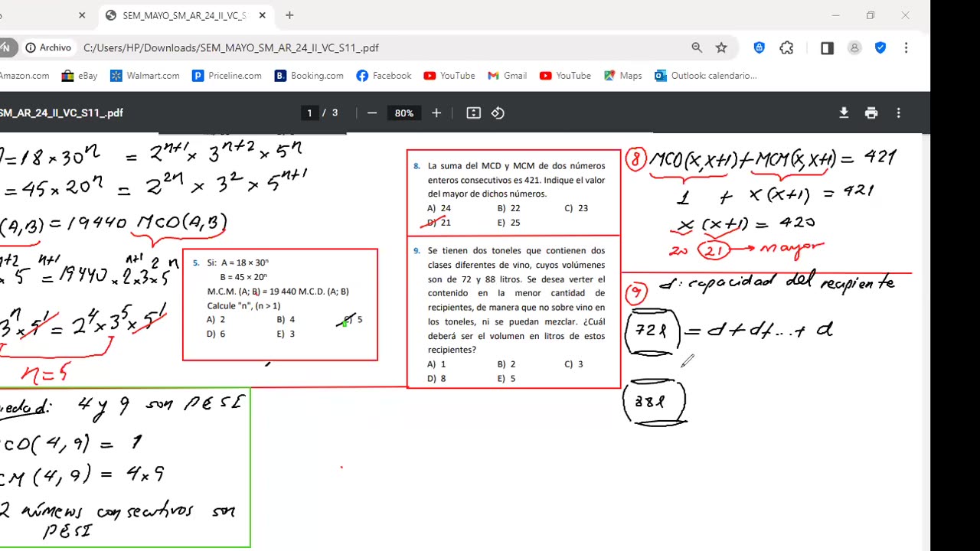The height and width of the screenshot is (551, 980).
Task: Minimize the browser window
Action: pos(835,15)
